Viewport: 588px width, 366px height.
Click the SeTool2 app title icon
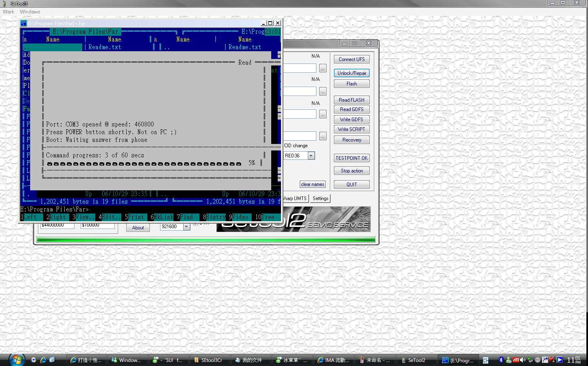(x=4, y=4)
